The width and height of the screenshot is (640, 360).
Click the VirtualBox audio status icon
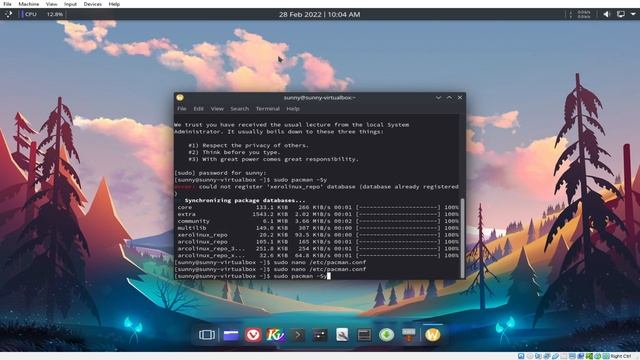tap(538, 356)
